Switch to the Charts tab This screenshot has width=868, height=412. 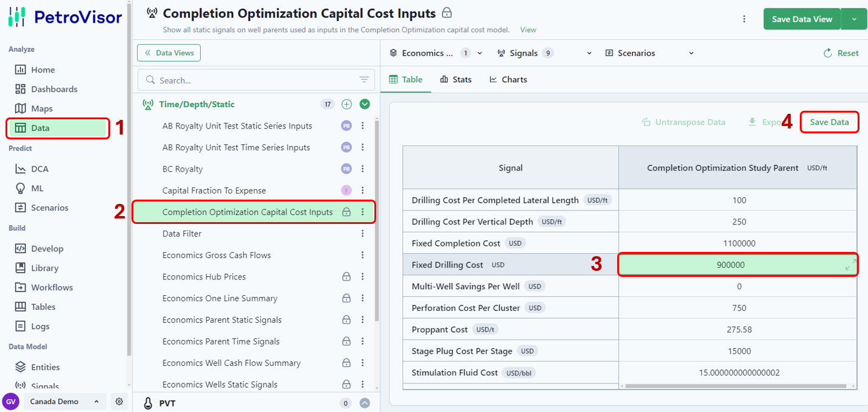pyautogui.click(x=508, y=80)
